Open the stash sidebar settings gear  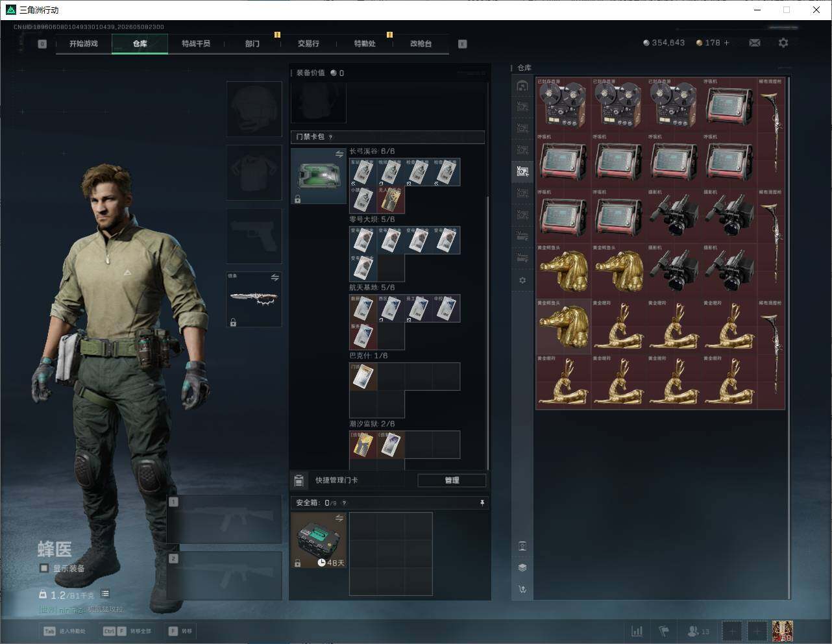coord(522,280)
